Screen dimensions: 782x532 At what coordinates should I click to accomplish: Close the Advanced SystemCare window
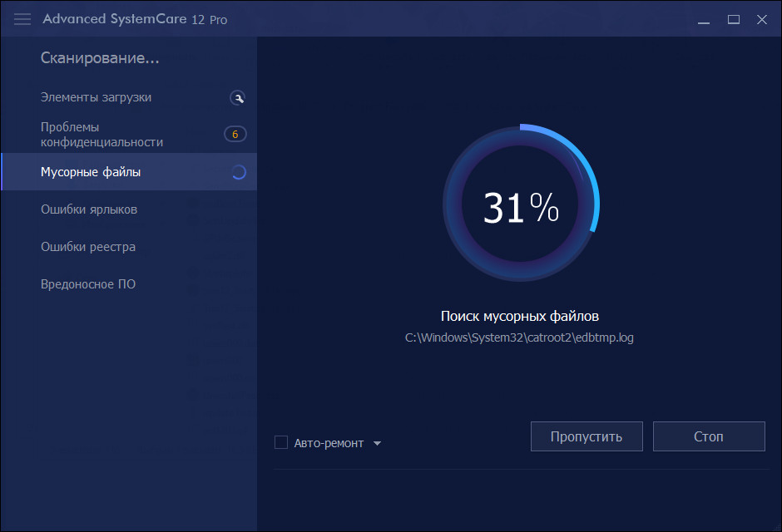point(761,19)
